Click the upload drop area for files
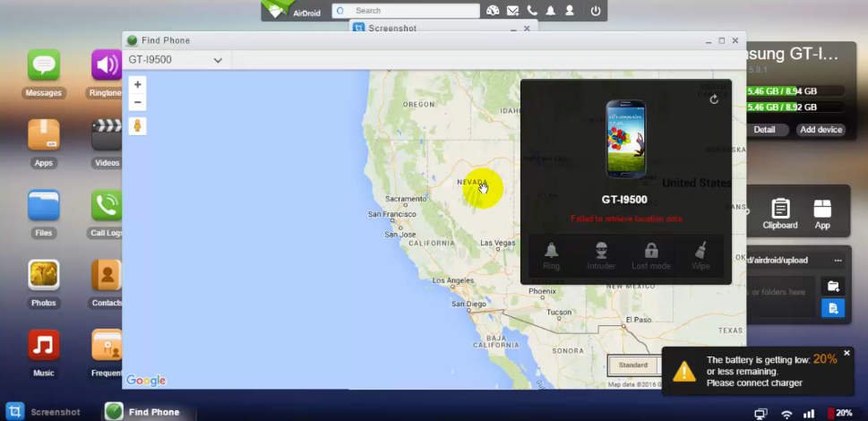 pyautogui.click(x=780, y=297)
